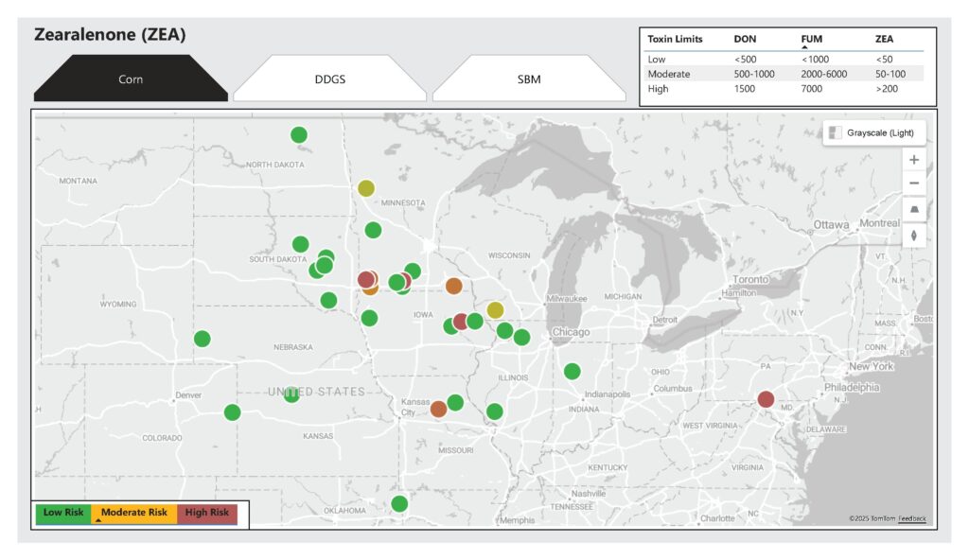Select Moderate row in Toxin Limits table
This screenshot has height=560, width=969.
pos(669,74)
